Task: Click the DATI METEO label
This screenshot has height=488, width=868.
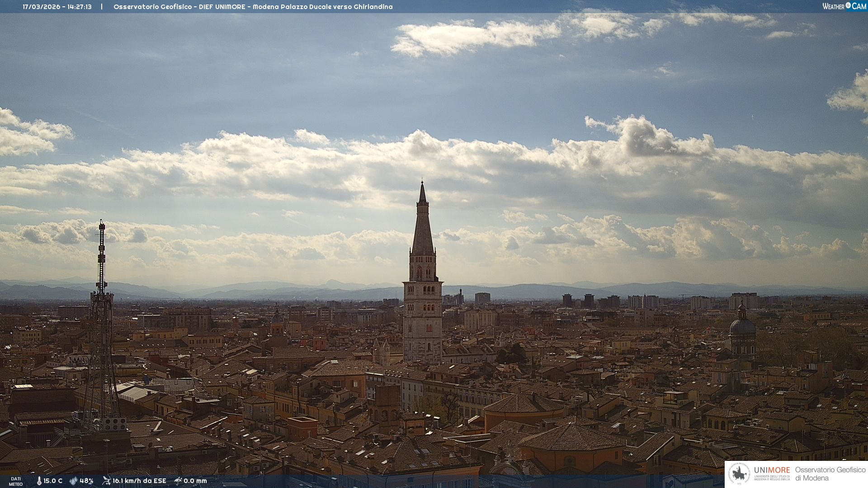Action: (x=16, y=481)
